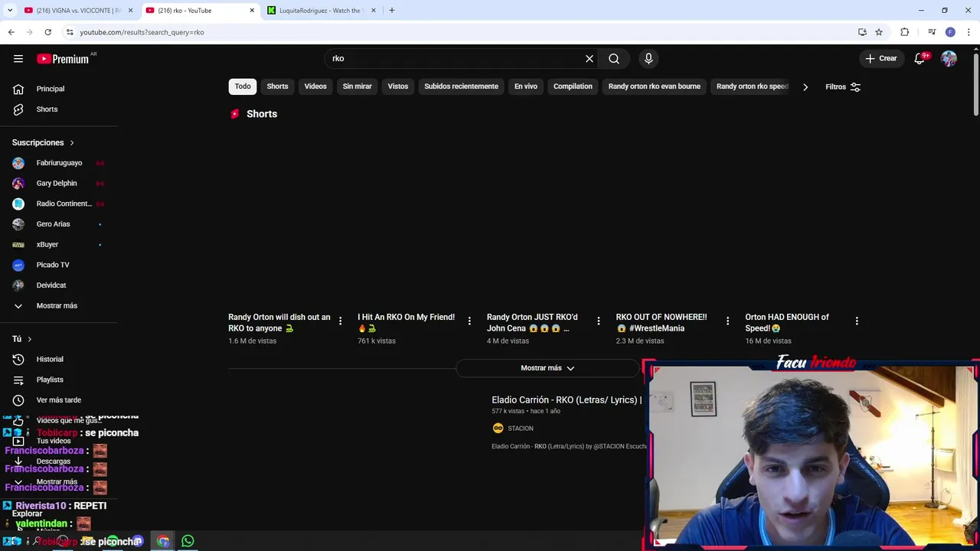Screen dimensions: 980x551
Task: Open the notifications bell
Action: coord(920,58)
